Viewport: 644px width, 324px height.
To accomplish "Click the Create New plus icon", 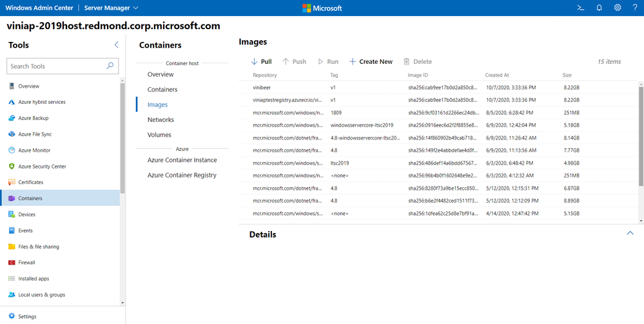I will point(352,62).
